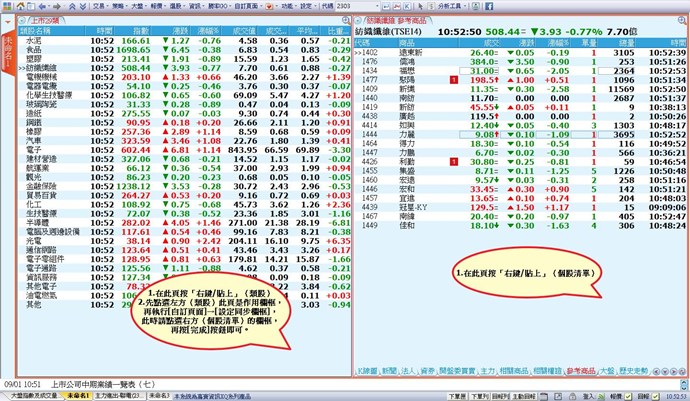Switch to the K線圖 tab

[367, 371]
